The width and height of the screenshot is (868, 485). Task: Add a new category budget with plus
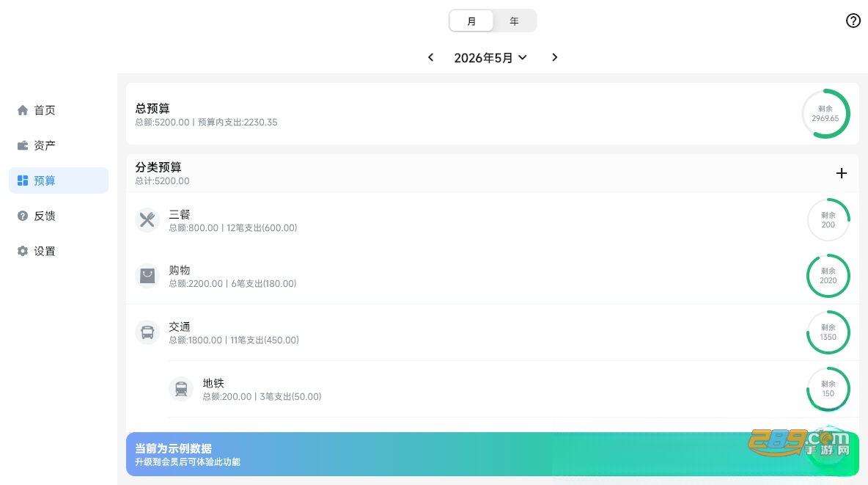[842, 173]
